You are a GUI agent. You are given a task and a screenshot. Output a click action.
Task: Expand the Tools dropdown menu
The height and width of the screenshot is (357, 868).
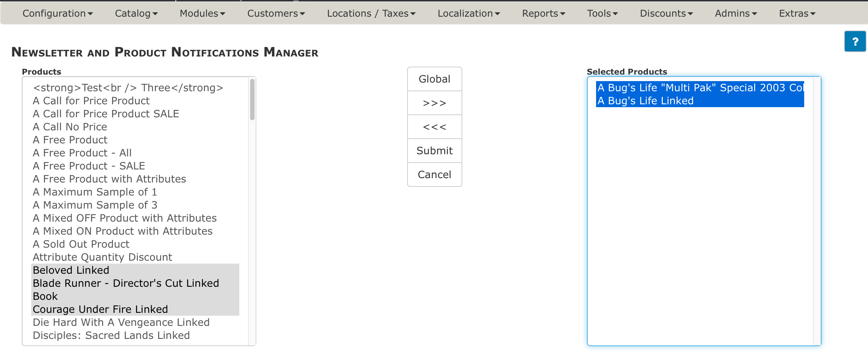tap(602, 13)
